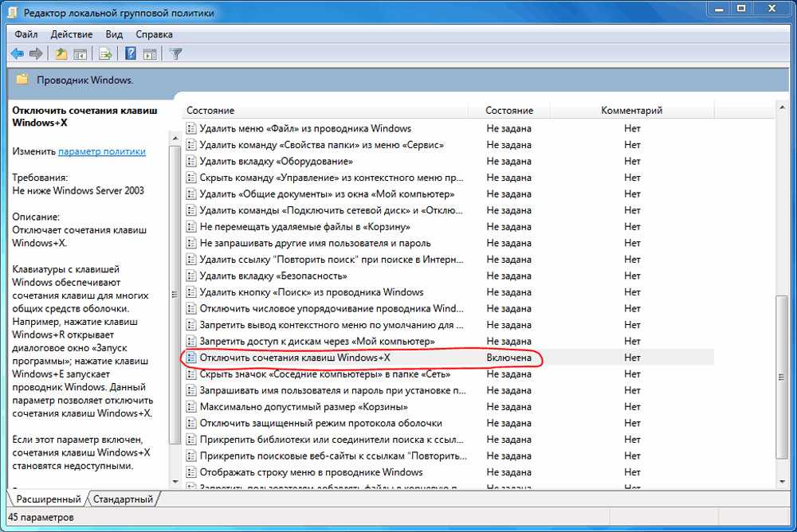Image resolution: width=797 pixels, height=532 pixels.
Task: Click the параметр политики link
Action: pyautogui.click(x=102, y=151)
